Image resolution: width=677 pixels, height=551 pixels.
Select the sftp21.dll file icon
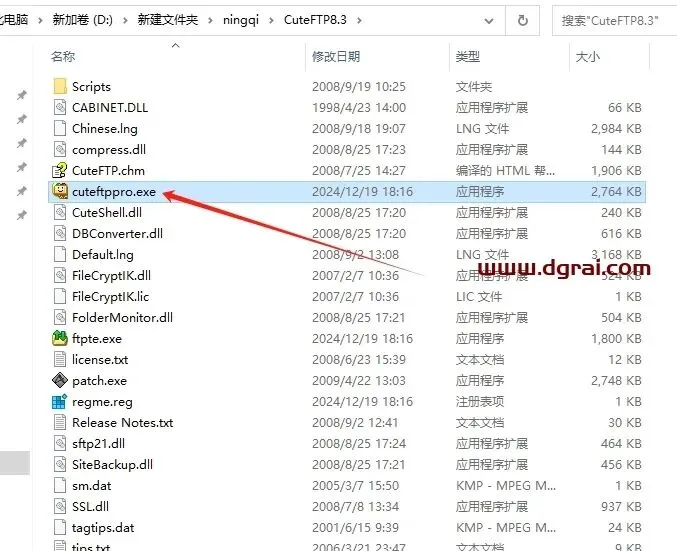click(60, 443)
